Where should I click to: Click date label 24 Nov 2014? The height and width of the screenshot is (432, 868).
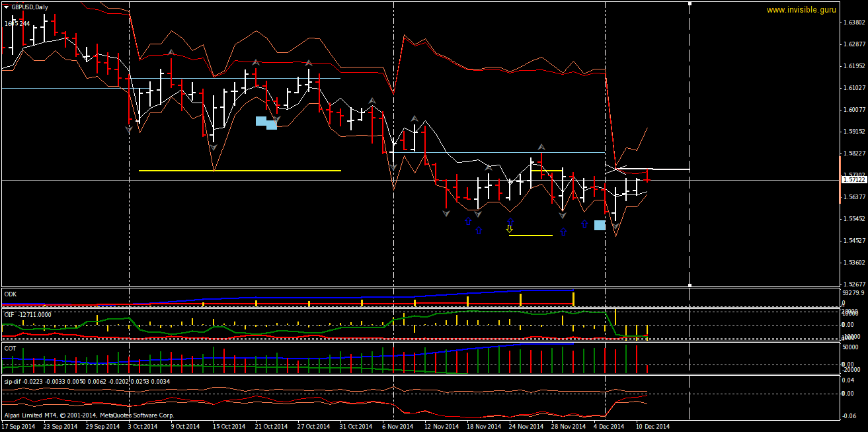(526, 427)
